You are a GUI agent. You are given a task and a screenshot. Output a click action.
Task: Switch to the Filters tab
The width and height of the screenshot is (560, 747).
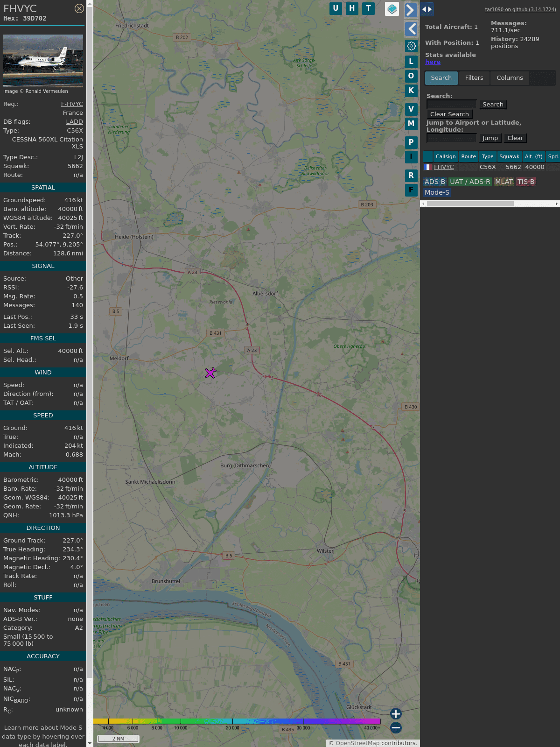[x=474, y=78]
